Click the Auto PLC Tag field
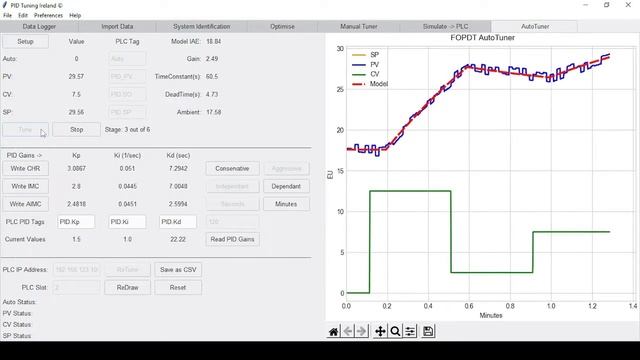Viewport: 640px width, 360px height. pyautogui.click(x=127, y=59)
